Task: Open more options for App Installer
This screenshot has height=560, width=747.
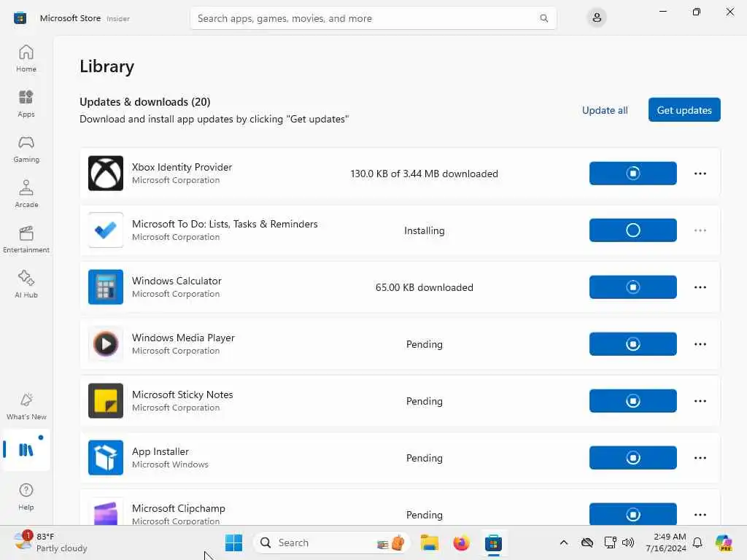Action: click(x=700, y=458)
